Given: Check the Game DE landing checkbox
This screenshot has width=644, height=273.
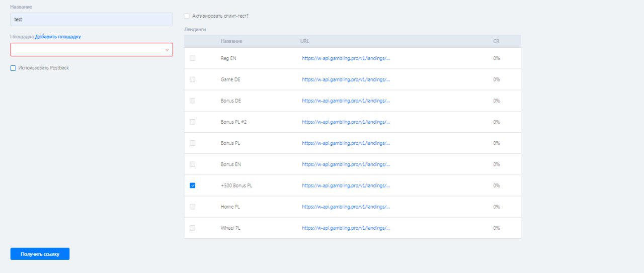Looking at the screenshot, I should [x=192, y=79].
